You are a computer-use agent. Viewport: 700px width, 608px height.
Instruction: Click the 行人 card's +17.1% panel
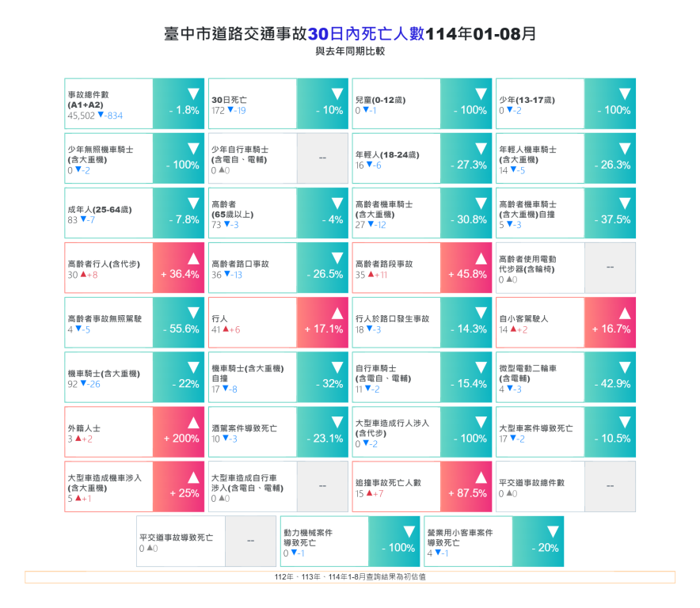(x=322, y=323)
